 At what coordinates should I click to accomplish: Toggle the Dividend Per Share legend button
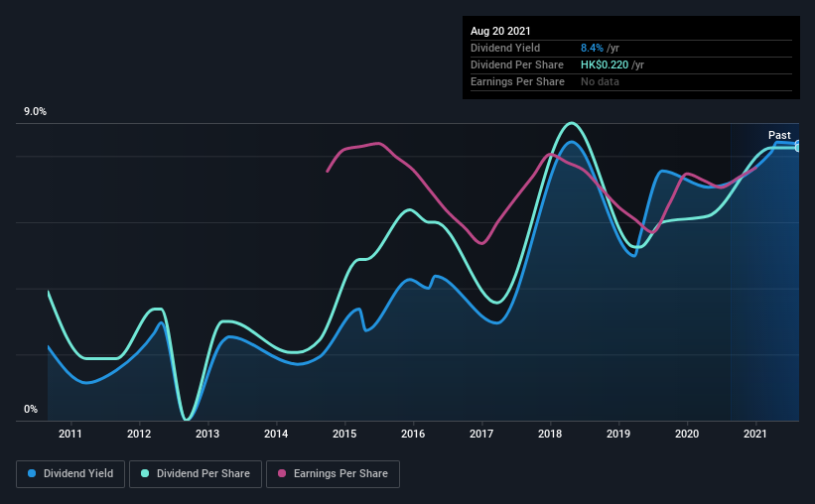[196, 474]
